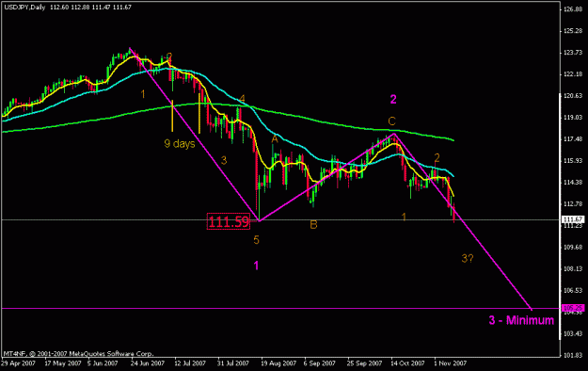Click the 119.03 price axis value
The height and width of the screenshot is (371, 588).
pos(573,118)
